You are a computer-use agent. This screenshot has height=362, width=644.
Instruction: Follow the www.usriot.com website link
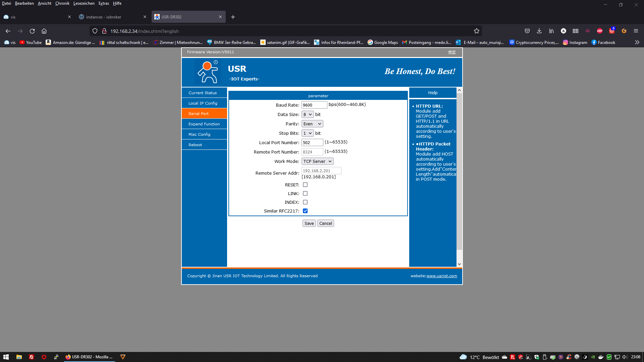click(441, 276)
